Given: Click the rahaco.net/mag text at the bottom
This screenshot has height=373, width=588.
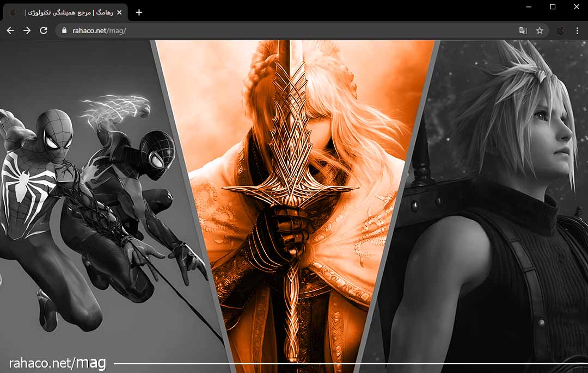Looking at the screenshot, I should [57, 363].
